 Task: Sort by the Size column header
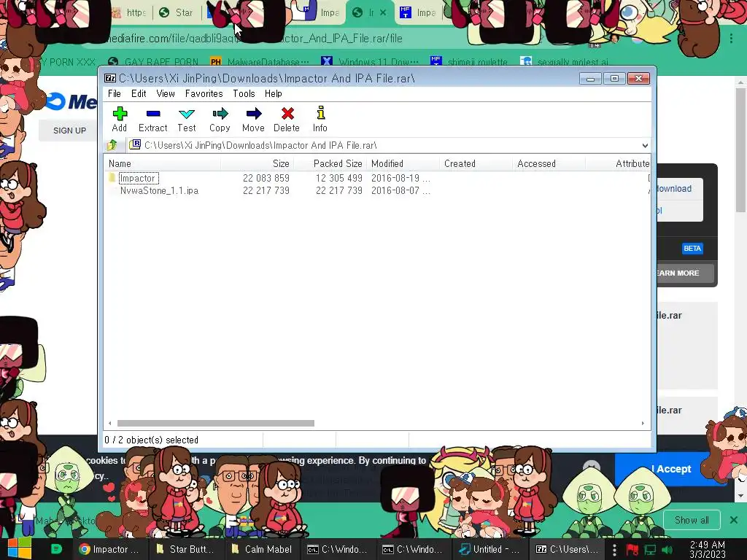coord(258,164)
